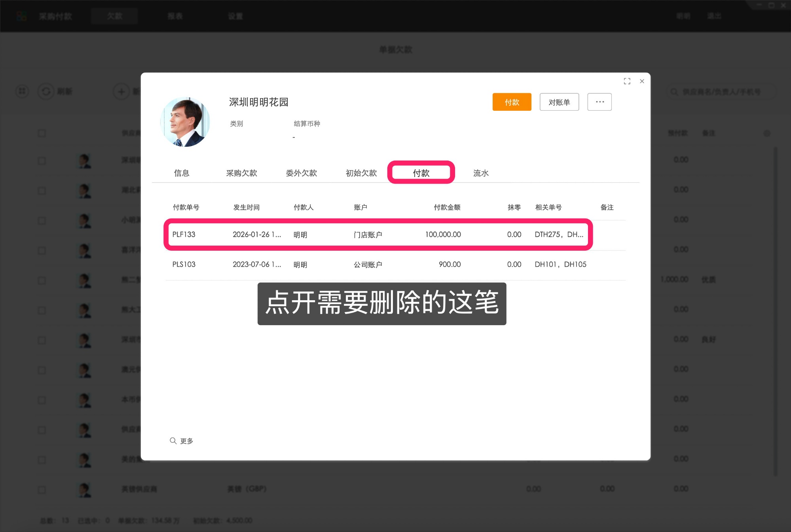Open the three-dots more actions menu

pos(599,102)
